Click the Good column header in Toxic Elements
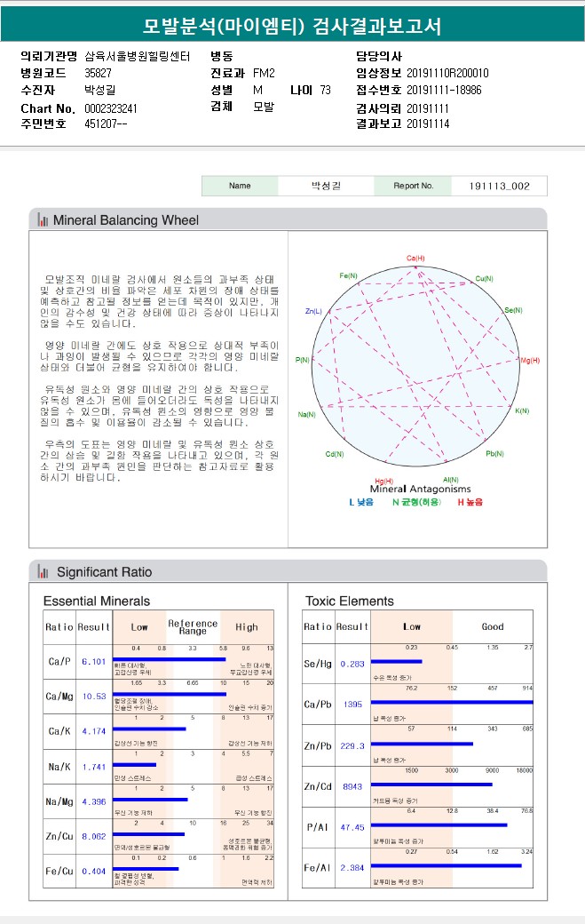The height and width of the screenshot is (924, 585). (493, 626)
